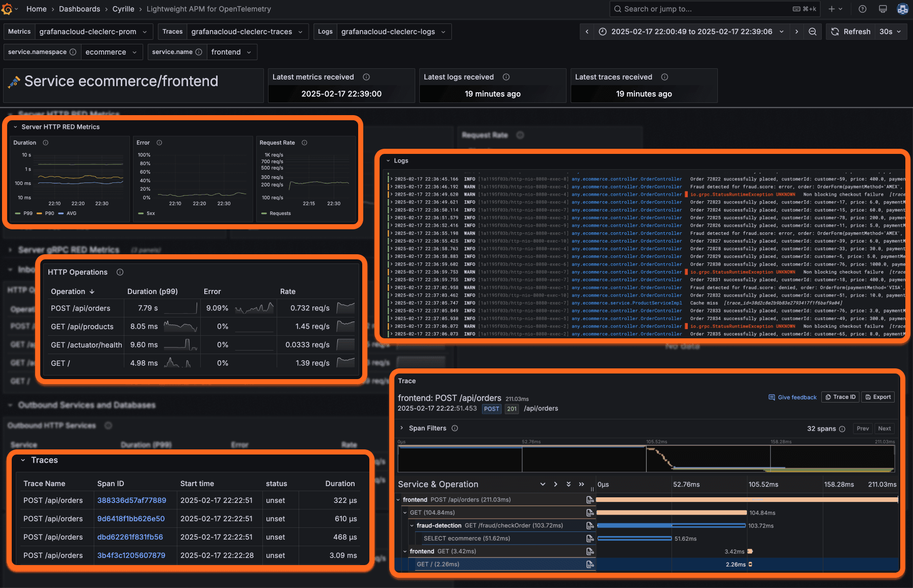
Task: Click the info icon next to Span Filters
Action: [455, 428]
